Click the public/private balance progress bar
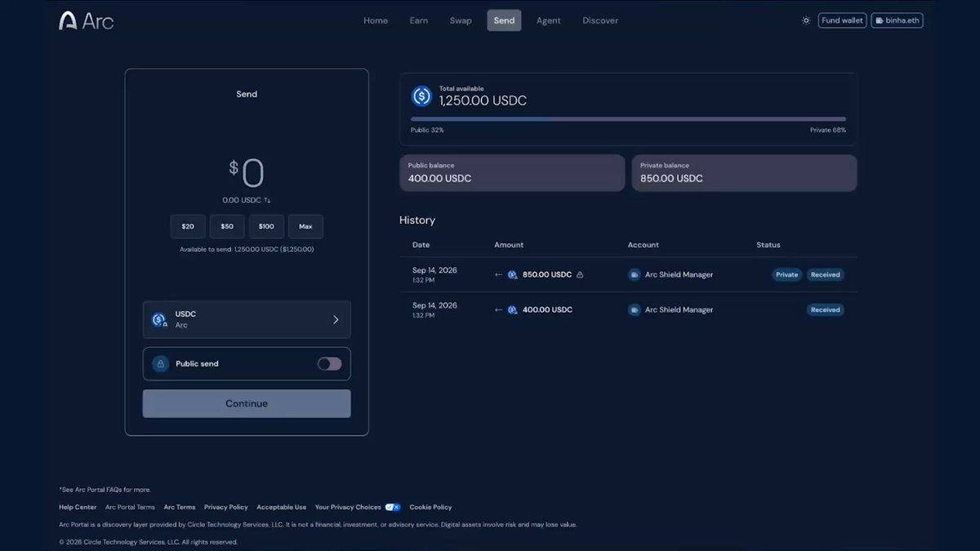 tap(628, 119)
